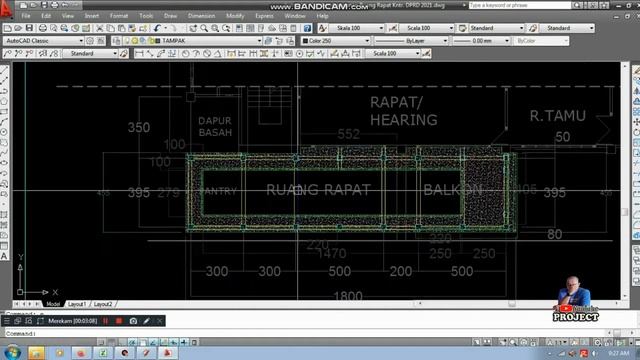Open the Edit menu
Screen dimensions: 640x360
(x=46, y=16)
